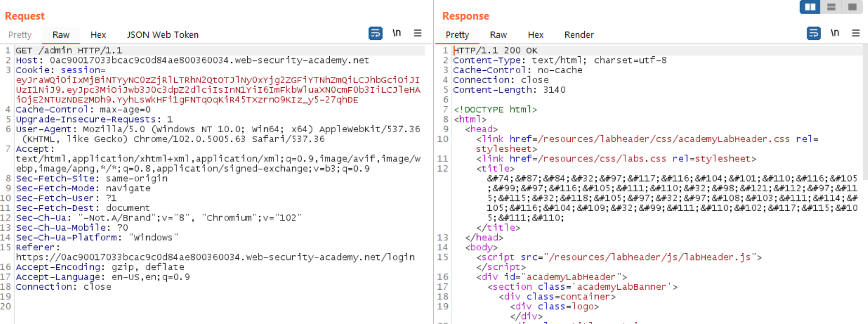
Task: Click the section class='academyLabBanner' line
Action: pos(582,287)
